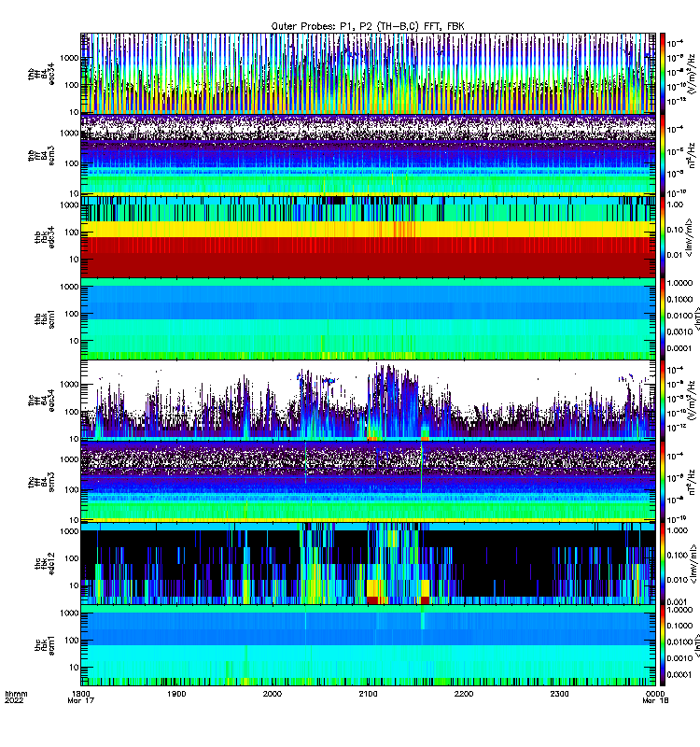This screenshot has height=747, width=700.
Task: Click the 2000 time axis label
Action: pyautogui.click(x=273, y=694)
